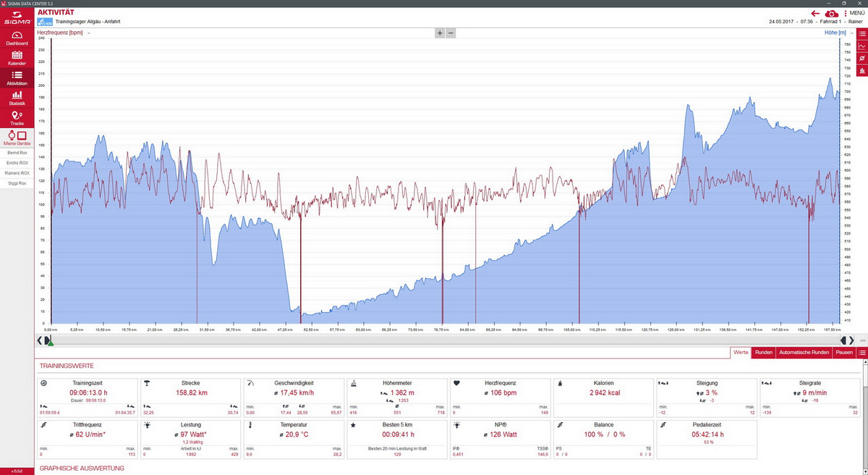Open the MENÜ options
The width and height of the screenshot is (868, 475).
click(854, 13)
